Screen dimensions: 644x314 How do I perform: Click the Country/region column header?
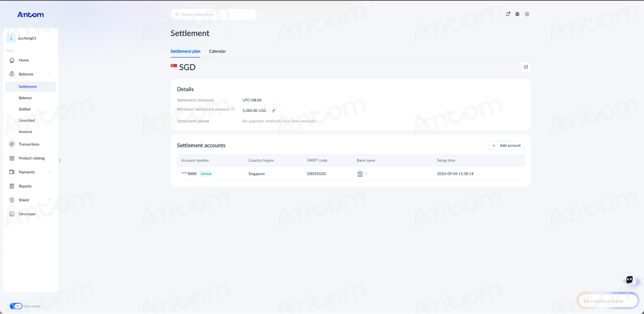pos(261,160)
